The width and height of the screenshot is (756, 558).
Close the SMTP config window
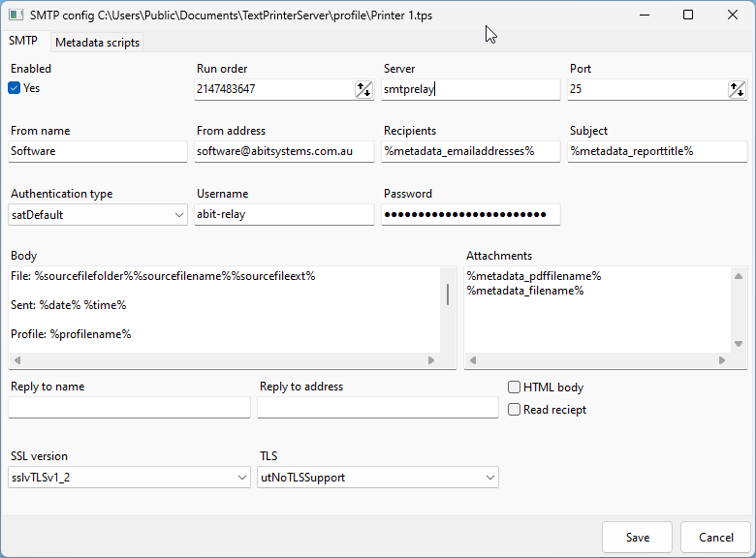click(733, 15)
